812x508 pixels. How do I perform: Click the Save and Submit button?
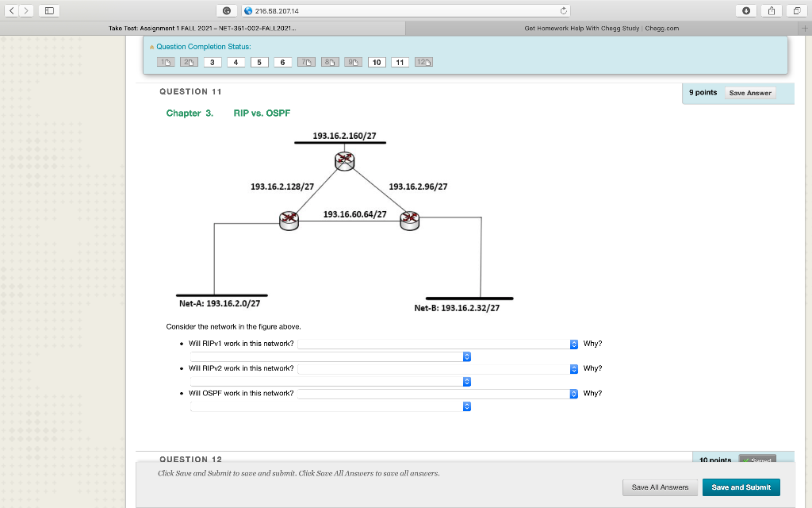click(741, 487)
